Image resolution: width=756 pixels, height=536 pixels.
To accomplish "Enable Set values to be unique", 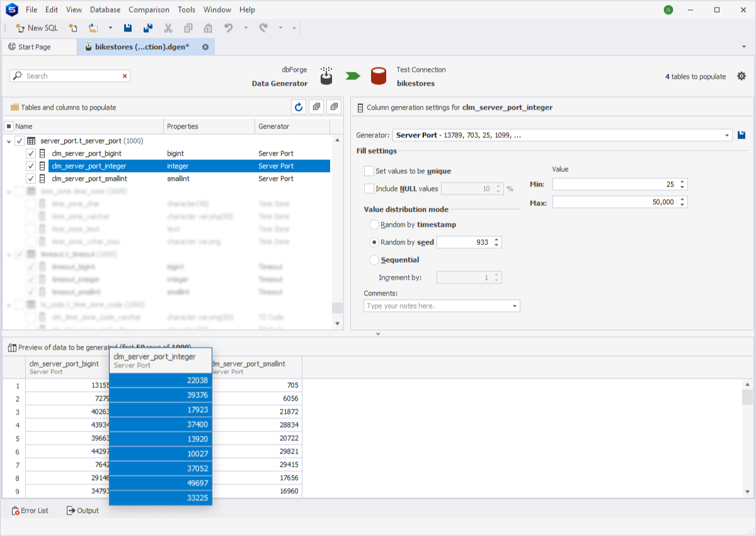I will [369, 171].
